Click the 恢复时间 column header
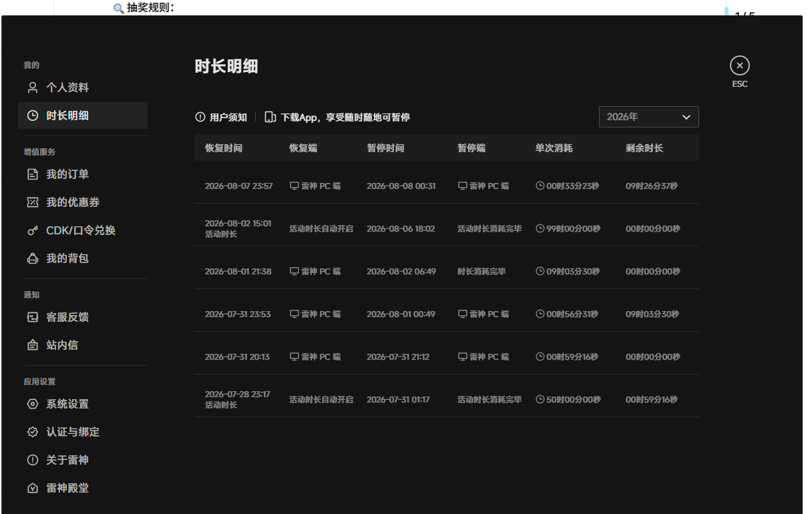This screenshot has height=514, width=812. pos(224,148)
